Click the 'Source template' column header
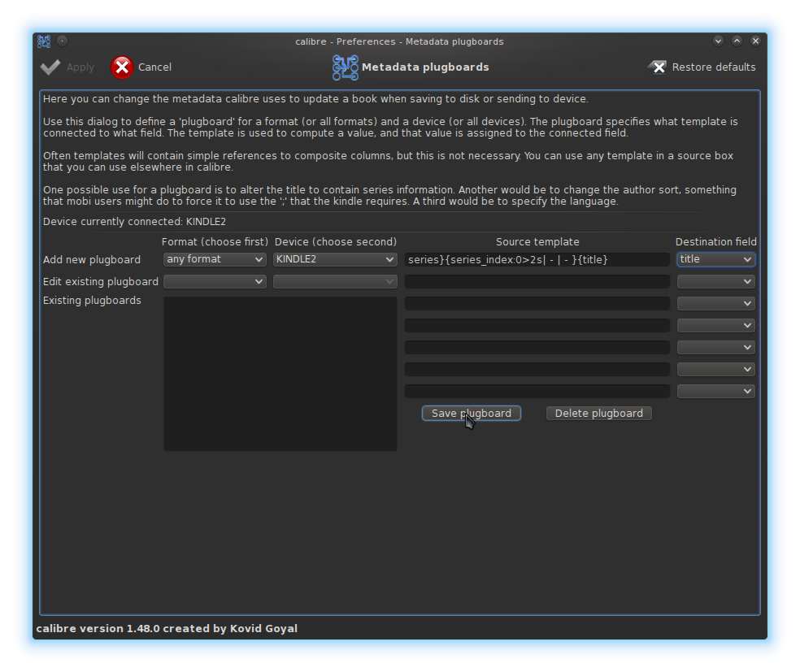 (x=537, y=241)
